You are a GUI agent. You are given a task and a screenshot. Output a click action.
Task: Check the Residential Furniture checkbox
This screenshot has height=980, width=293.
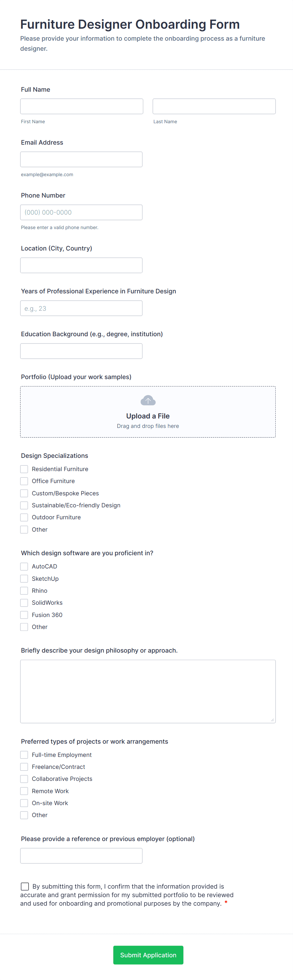click(24, 469)
